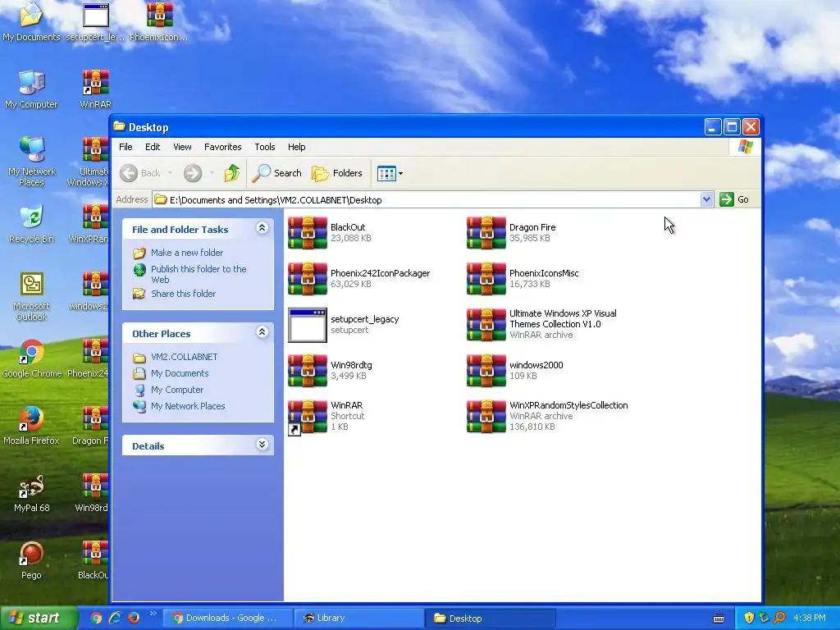Launch Firefox from the Quick Launch bar

(134, 619)
